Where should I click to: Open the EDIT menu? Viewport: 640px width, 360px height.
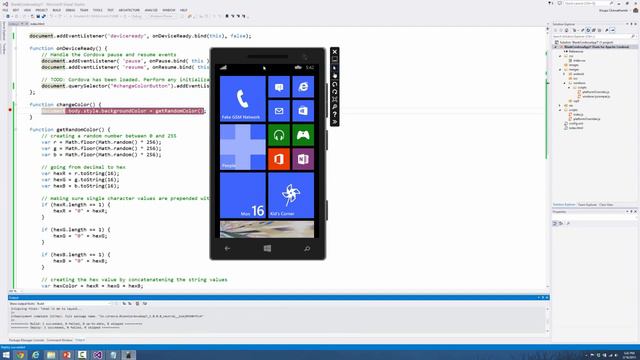16,10
